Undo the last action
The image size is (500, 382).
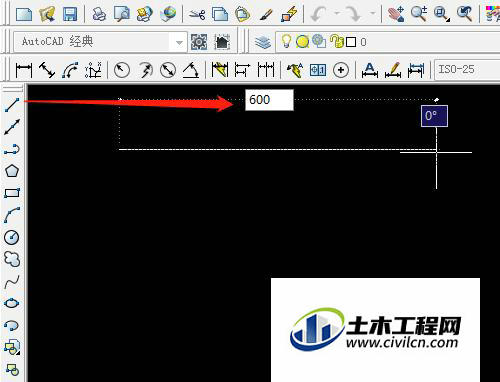point(319,14)
